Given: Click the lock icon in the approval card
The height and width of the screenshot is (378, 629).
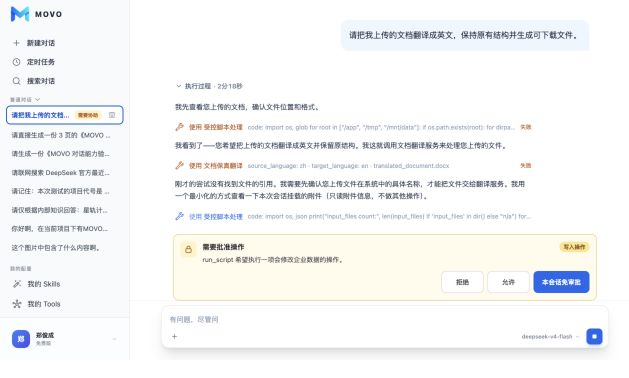Looking at the screenshot, I should pos(188,250).
